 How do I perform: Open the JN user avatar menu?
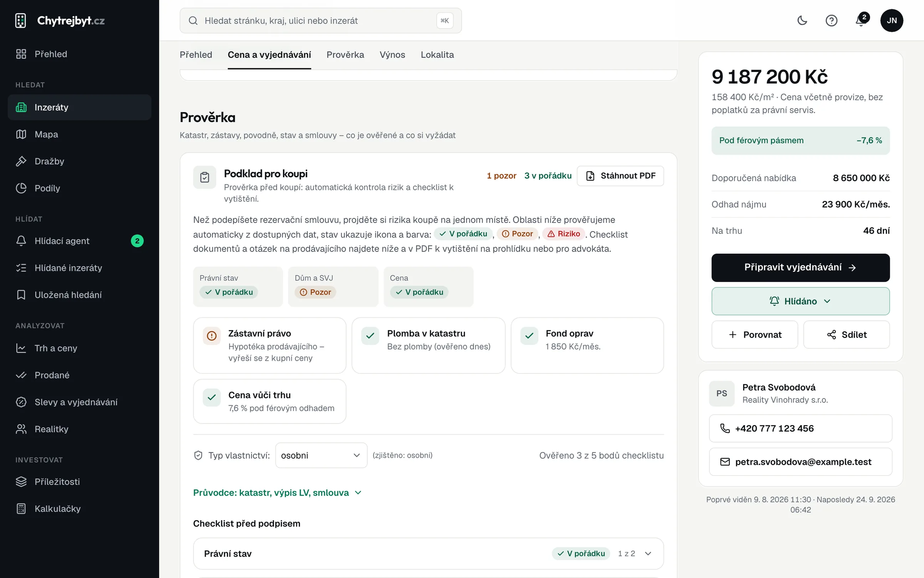coord(892,20)
